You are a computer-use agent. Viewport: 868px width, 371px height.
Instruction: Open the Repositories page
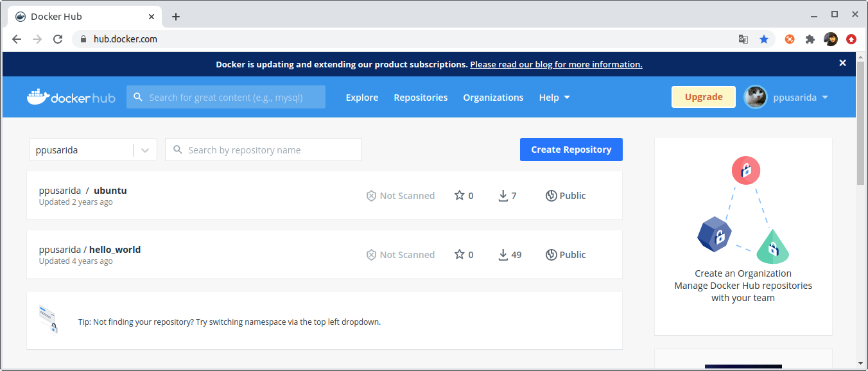pos(421,98)
